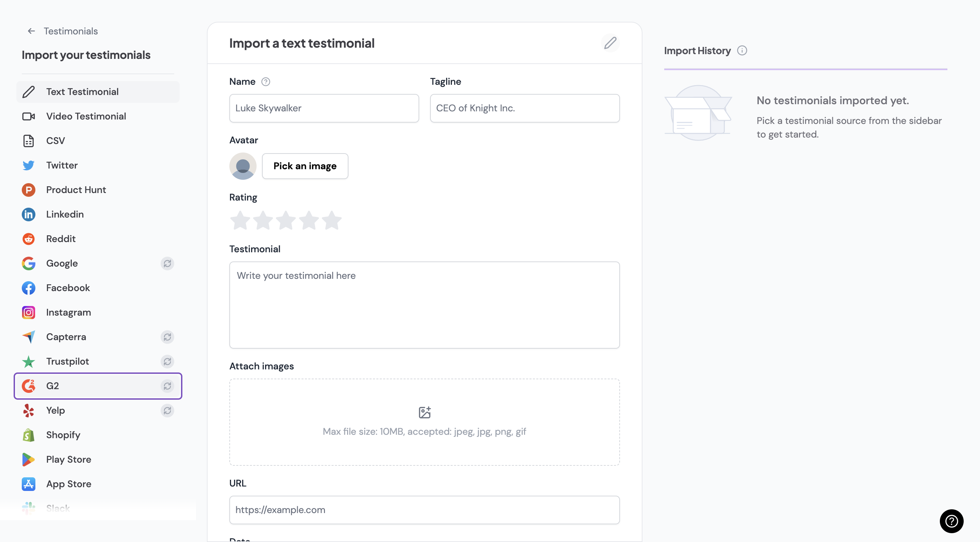Click the Instagram logo icon
This screenshot has height=542, width=980.
click(x=29, y=313)
